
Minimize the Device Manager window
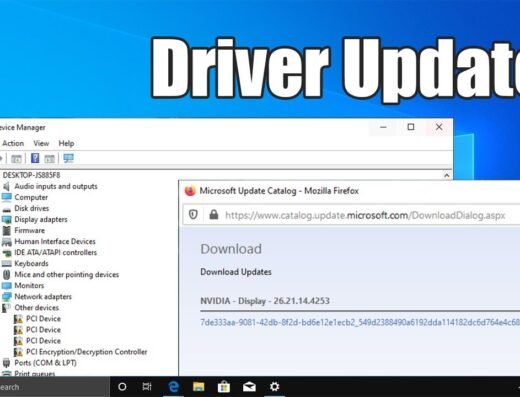coord(383,127)
